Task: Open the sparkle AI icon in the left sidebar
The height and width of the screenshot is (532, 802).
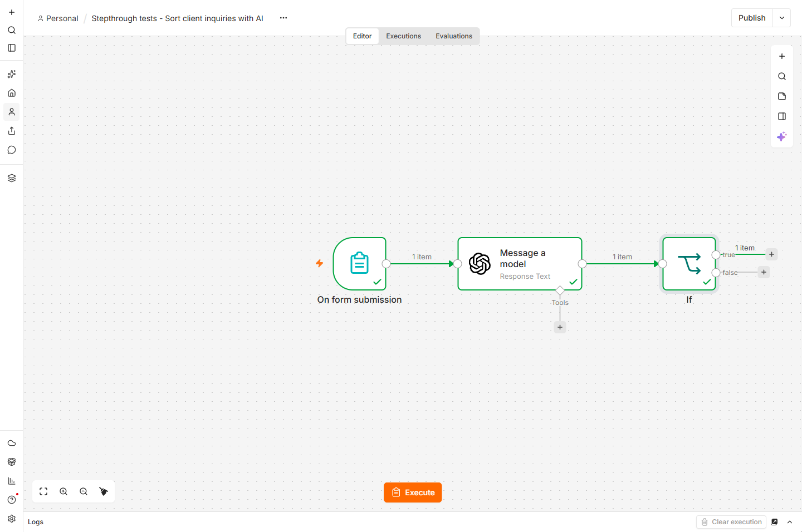Action: pos(12,74)
